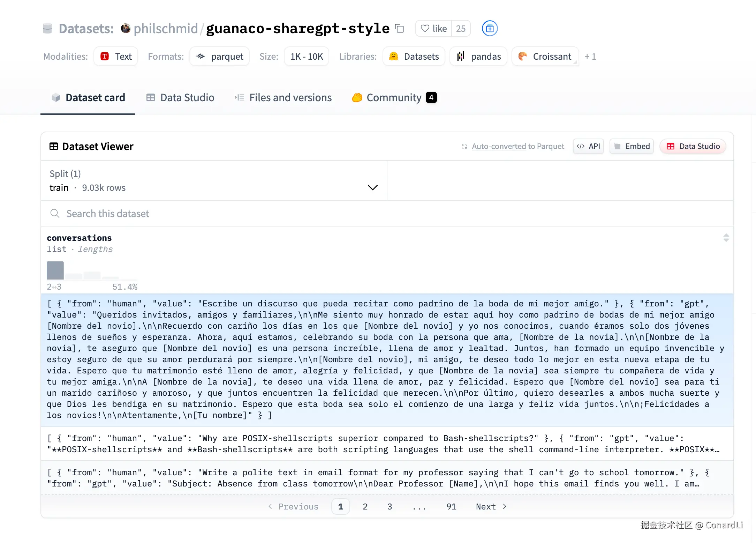Expand the +1 hidden libraries

click(590, 56)
